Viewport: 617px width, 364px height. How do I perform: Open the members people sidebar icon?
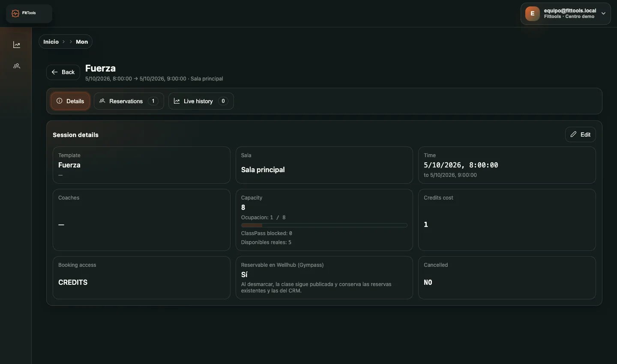[17, 66]
